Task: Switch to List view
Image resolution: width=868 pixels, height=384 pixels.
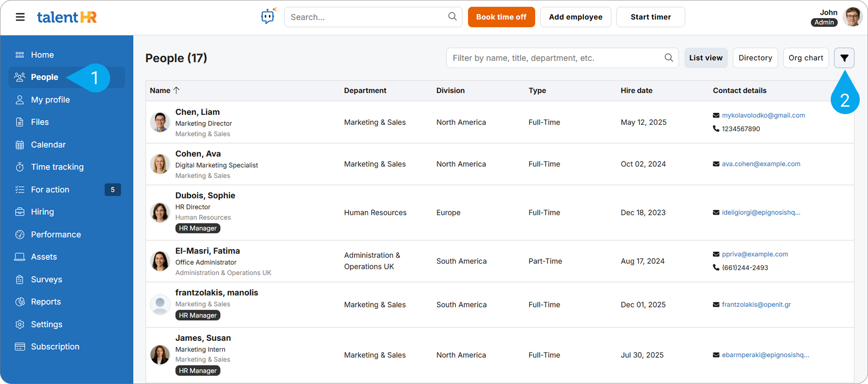Action: click(x=705, y=58)
